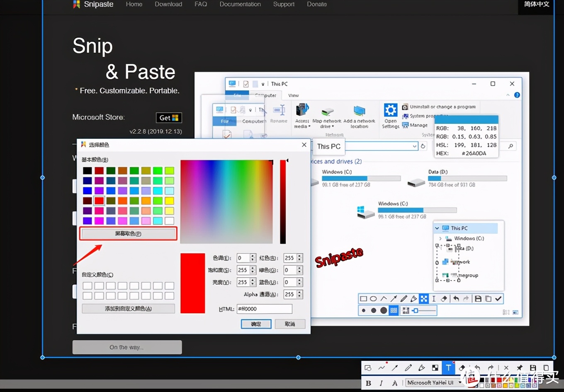This screenshot has width=564, height=392.
Task: Click the 蓝色 blue value field
Action: [x=290, y=282]
